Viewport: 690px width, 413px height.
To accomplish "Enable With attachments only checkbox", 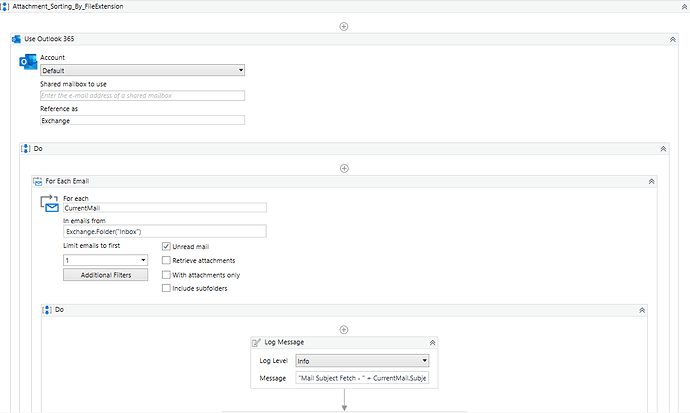I will pos(166,275).
